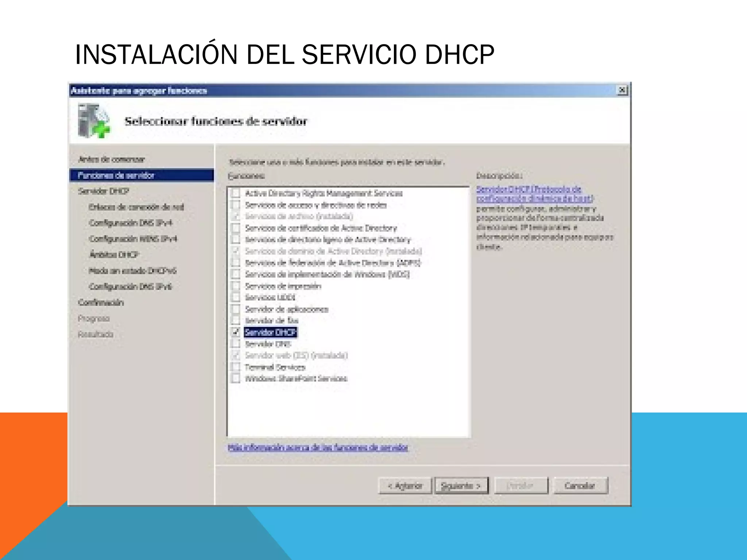Image resolution: width=747 pixels, height=560 pixels.
Task: Select Servidor DHCP highlighted label in list
Action: tap(270, 332)
